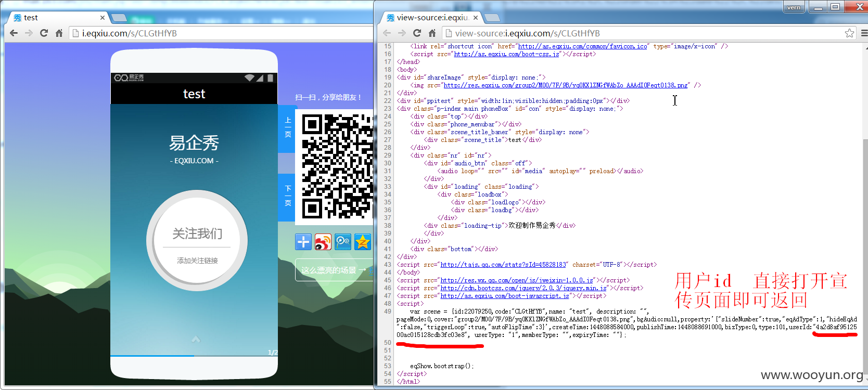868x390 pixels.
Task: Go forward in the view-source window
Action: click(x=402, y=33)
